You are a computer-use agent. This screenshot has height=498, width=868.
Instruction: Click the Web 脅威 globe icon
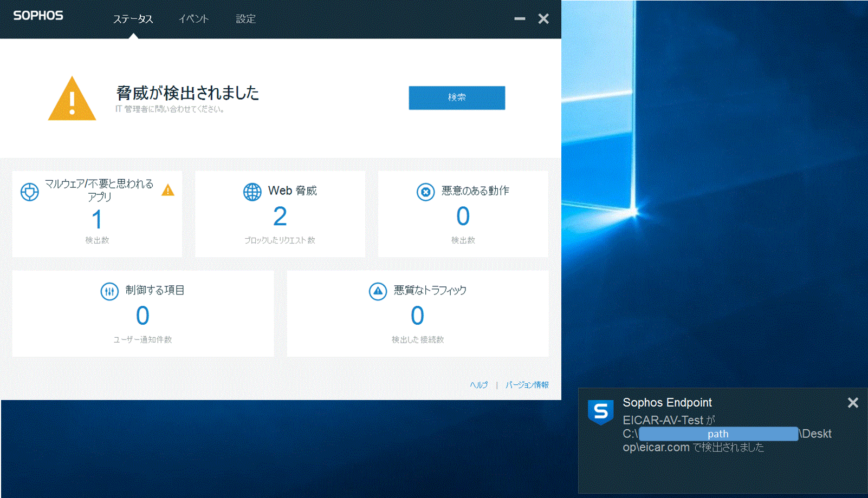[252, 192]
